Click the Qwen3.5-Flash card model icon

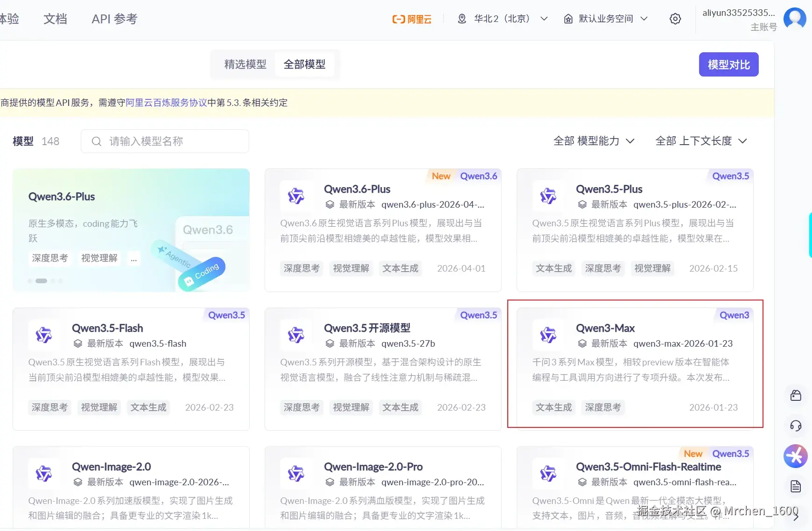44,335
